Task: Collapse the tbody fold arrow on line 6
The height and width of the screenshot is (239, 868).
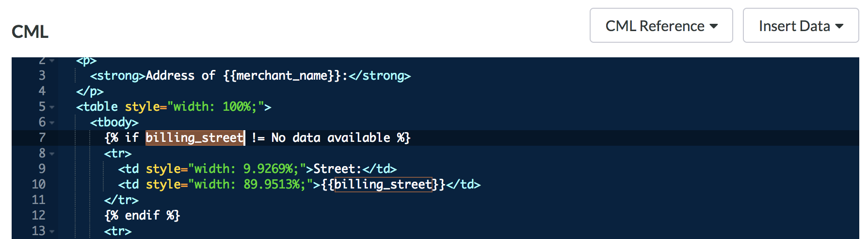Action: click(52, 123)
